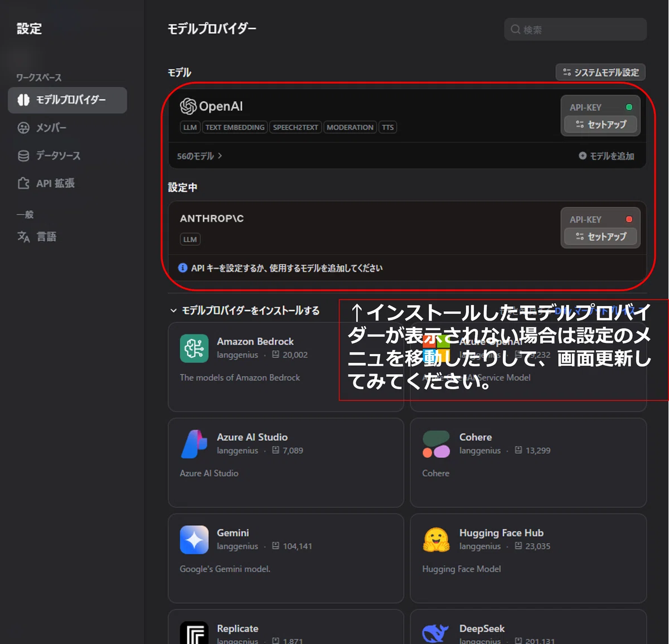The image size is (669, 644).
Task: Click the member icon beside メンバー
Action: tap(23, 128)
